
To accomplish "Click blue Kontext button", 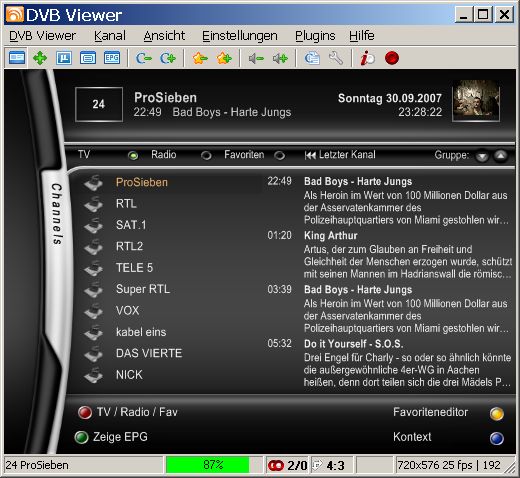I will point(497,438).
